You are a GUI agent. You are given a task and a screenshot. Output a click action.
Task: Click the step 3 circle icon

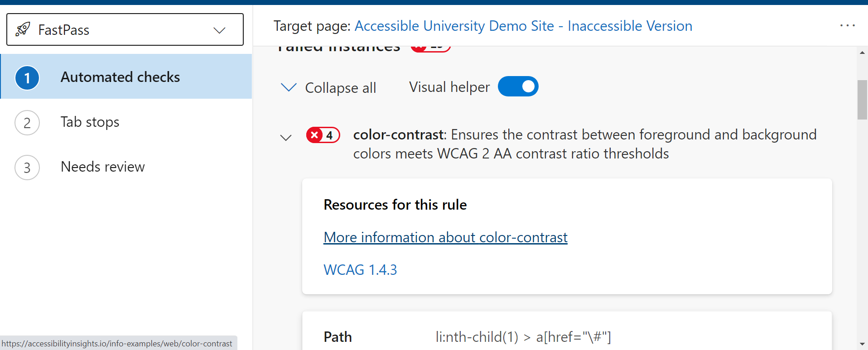27,167
